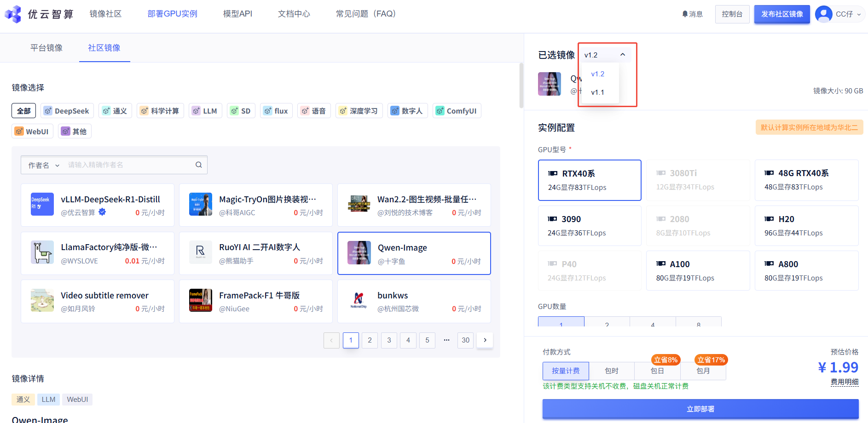Filter images by DeepSeek tag

67,111
